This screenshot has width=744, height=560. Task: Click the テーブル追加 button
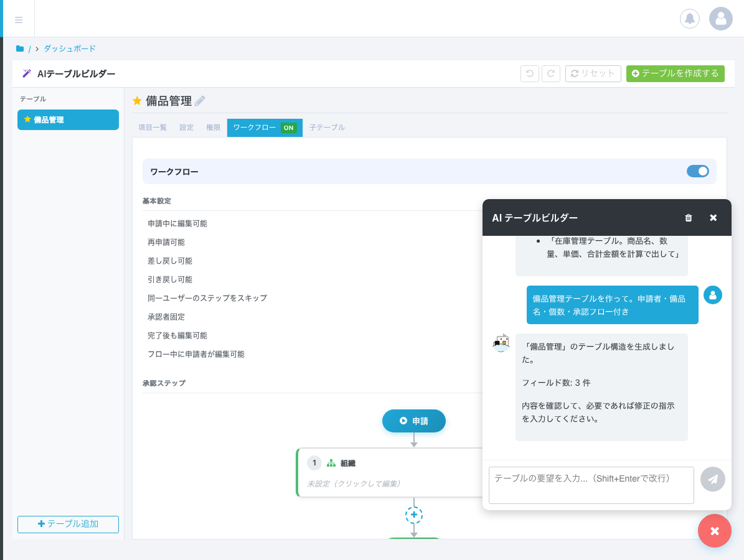68,524
